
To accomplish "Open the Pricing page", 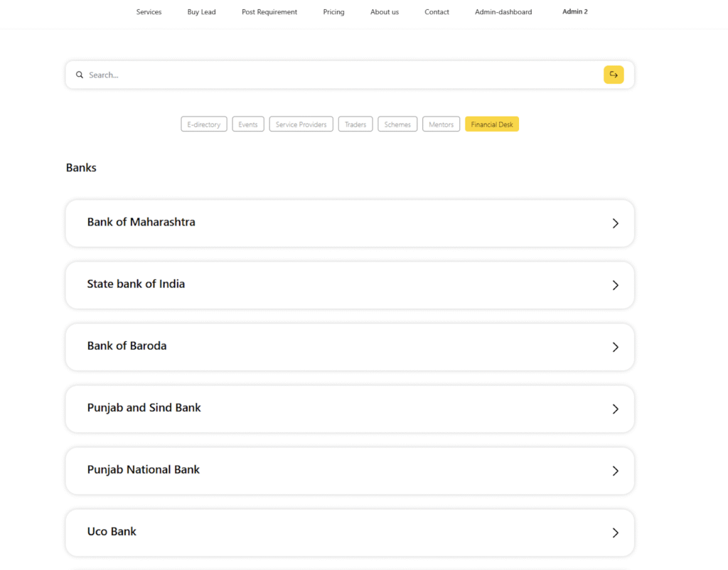I will [334, 12].
